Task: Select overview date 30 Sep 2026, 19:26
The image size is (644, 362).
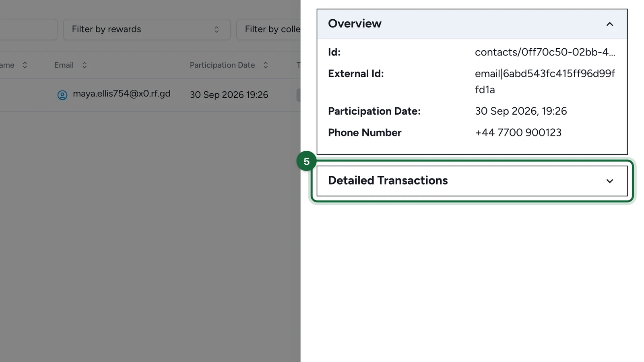Action: click(x=521, y=111)
